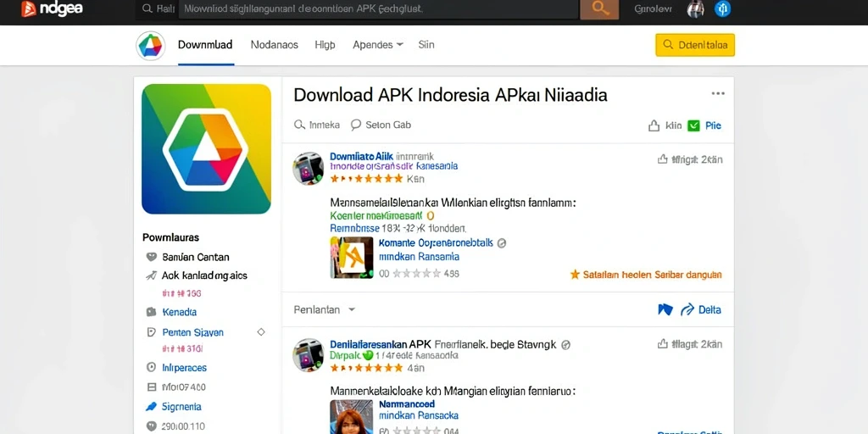Click the verified badge after Stavngk

pyautogui.click(x=565, y=345)
